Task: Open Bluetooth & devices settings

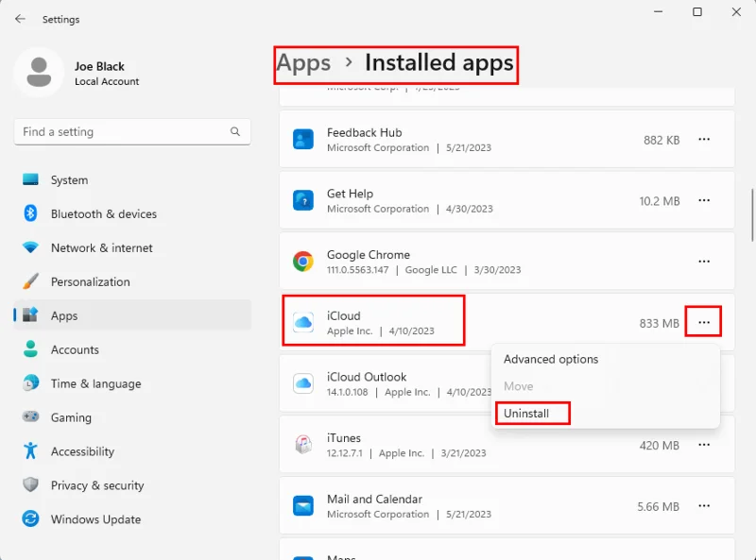Action: pos(132,213)
